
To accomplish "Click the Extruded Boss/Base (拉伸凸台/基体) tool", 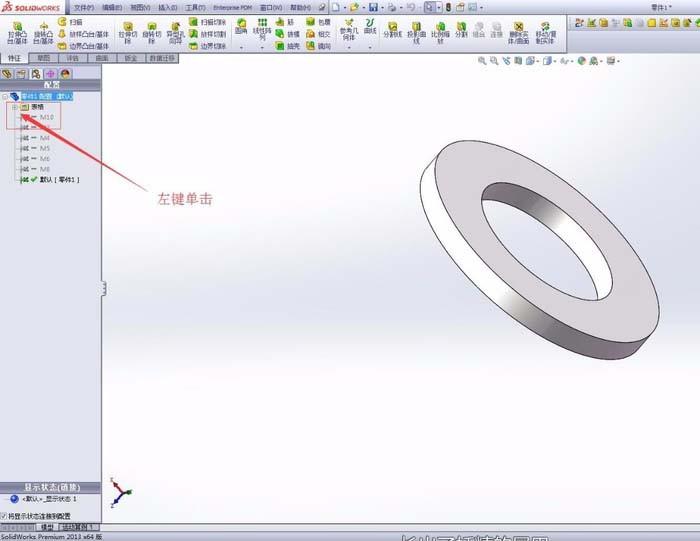I will pos(17,33).
